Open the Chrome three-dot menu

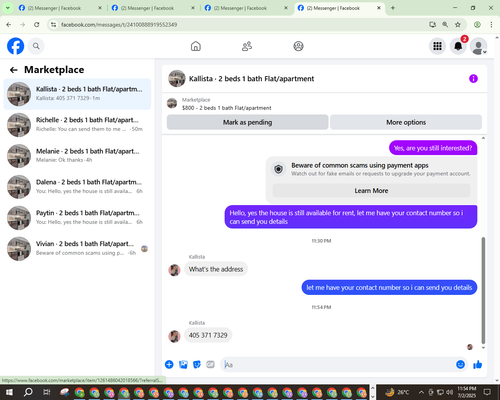pyautogui.click(x=491, y=24)
